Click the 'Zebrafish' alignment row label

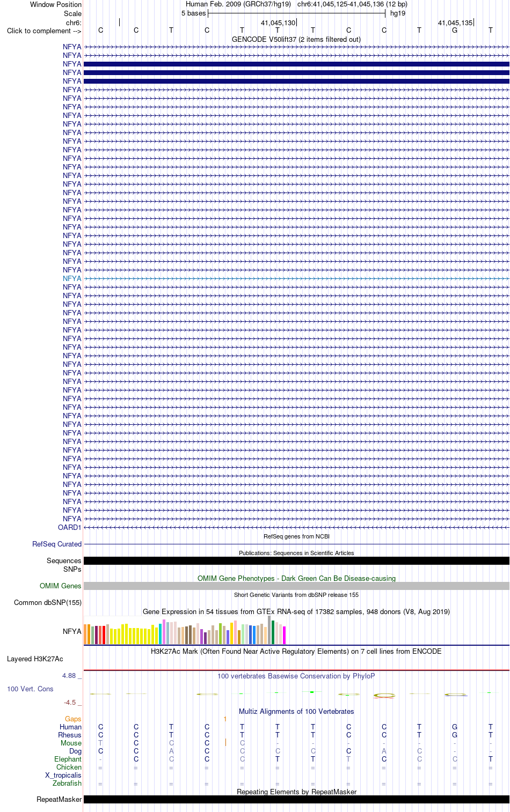tap(67, 783)
